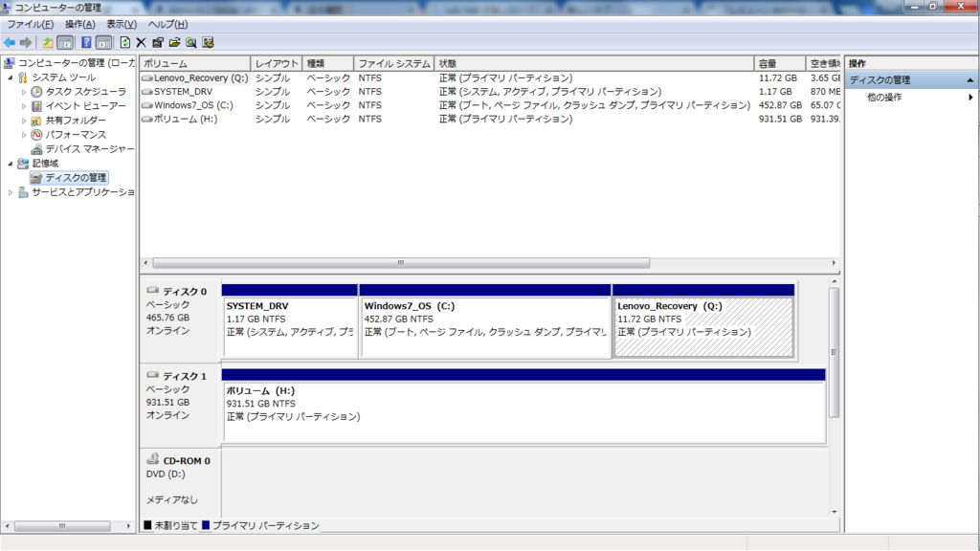Click the open folder toolbar icon
Screen dimensions: 980x551
pyautogui.click(x=174, y=42)
